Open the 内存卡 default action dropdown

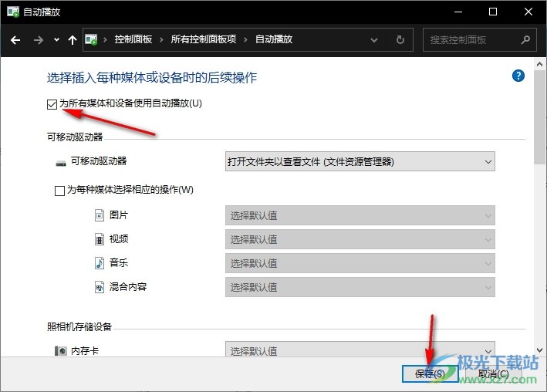(x=360, y=349)
